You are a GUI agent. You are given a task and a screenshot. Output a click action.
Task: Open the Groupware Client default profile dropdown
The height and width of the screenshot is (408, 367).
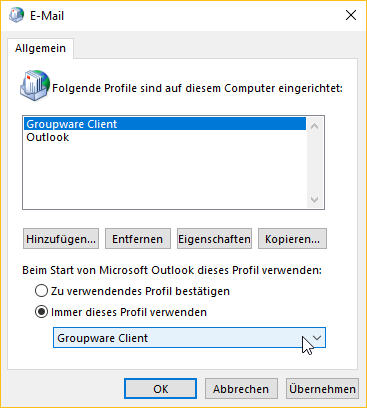189,338
